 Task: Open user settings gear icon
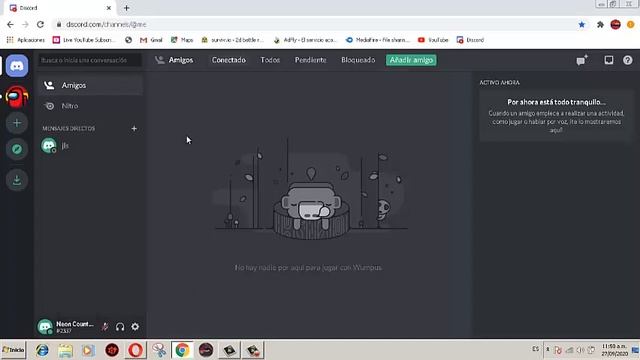click(135, 327)
